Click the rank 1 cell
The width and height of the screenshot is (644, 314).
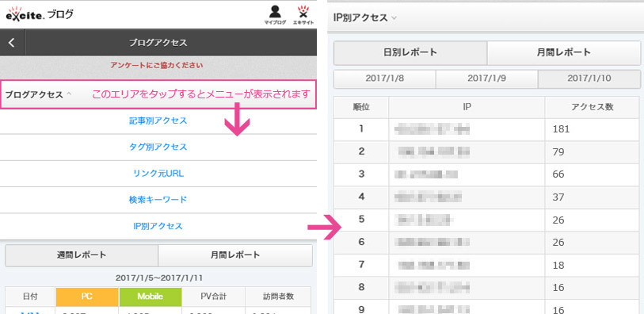361,129
